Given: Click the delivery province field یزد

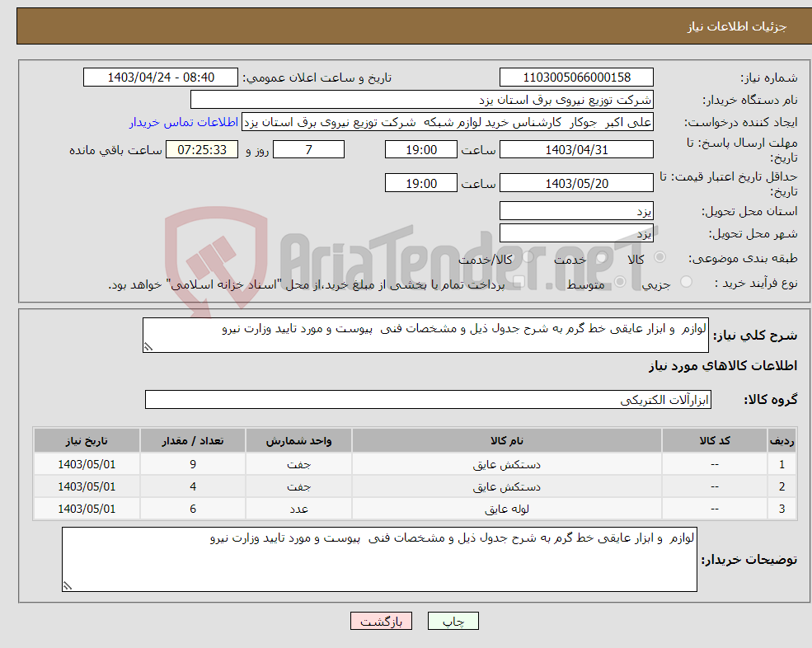Looking at the screenshot, I should 576,211.
